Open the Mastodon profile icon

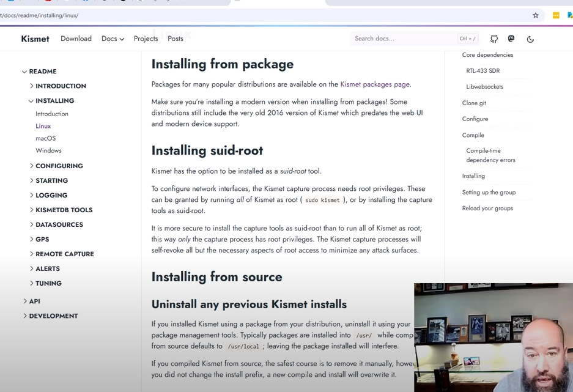pos(511,39)
